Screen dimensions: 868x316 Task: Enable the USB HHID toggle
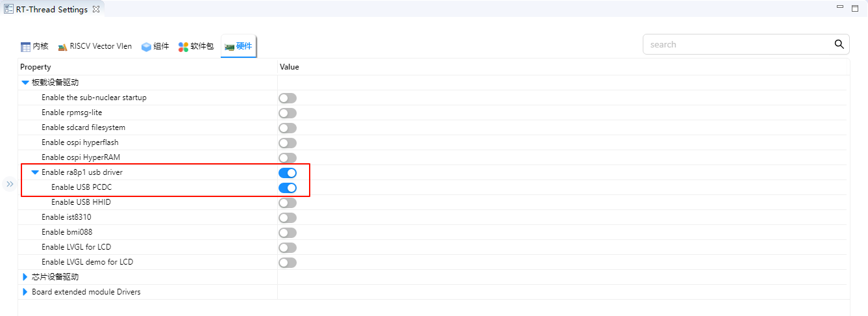(x=288, y=203)
